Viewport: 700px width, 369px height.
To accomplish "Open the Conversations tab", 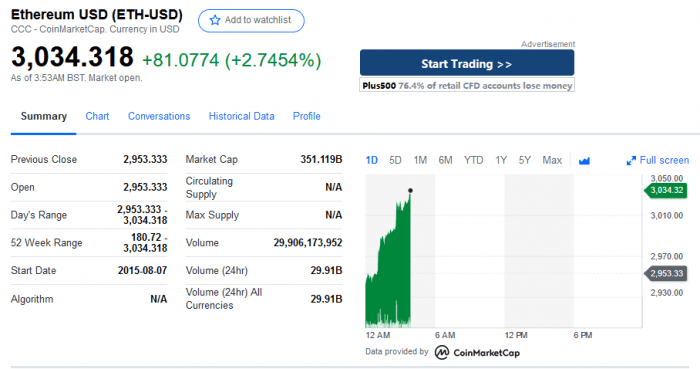I will click(159, 116).
